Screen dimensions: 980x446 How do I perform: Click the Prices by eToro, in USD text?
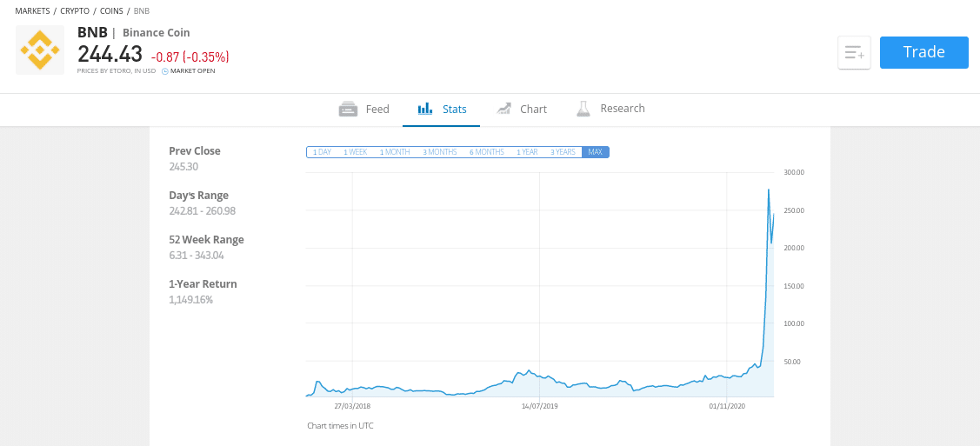coord(117,71)
